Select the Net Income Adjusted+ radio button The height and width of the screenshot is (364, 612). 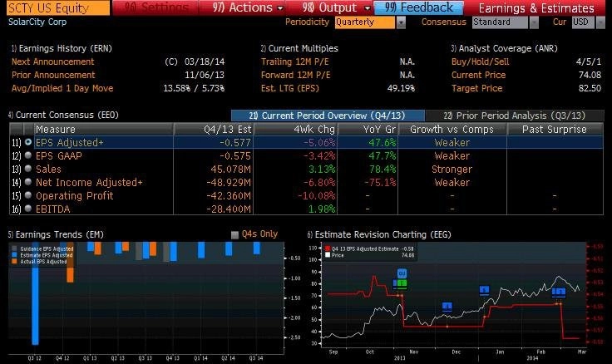point(28,182)
